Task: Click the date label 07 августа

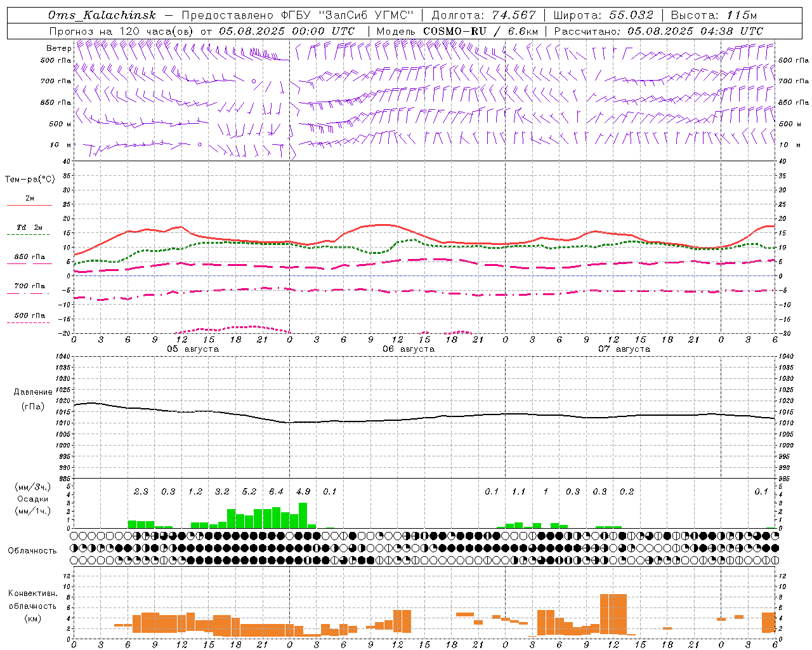Action: click(x=624, y=349)
